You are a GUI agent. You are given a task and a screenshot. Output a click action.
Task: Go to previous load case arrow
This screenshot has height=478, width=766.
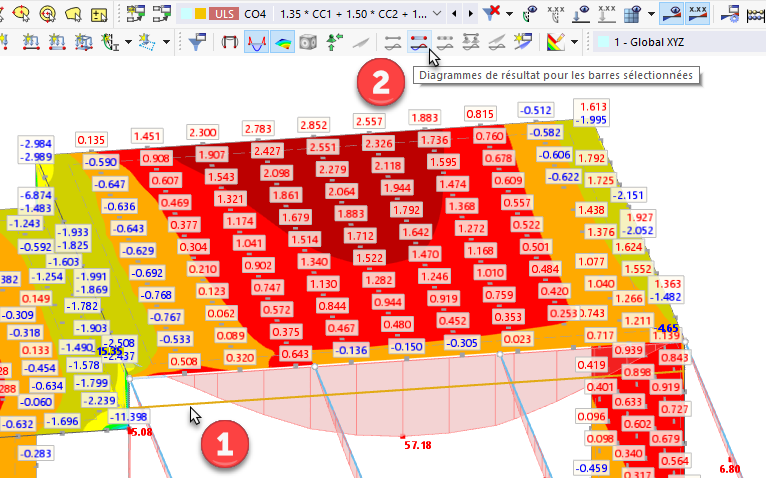pyautogui.click(x=454, y=14)
